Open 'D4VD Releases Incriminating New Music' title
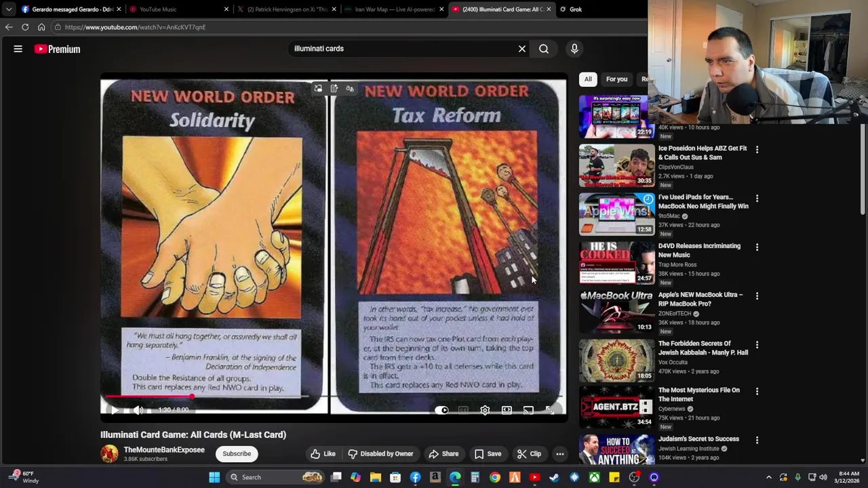The height and width of the screenshot is (488, 868). (699, 250)
